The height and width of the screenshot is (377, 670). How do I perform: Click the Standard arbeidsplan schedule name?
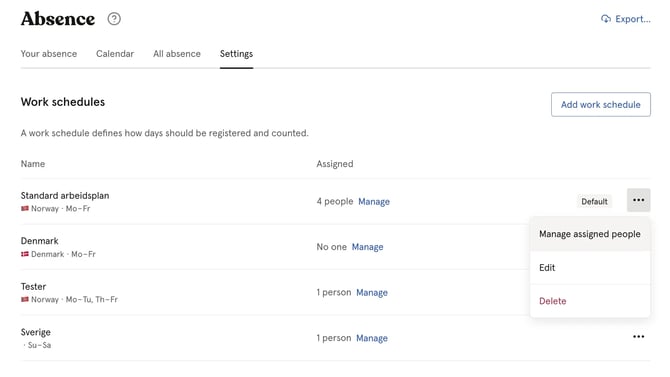[x=65, y=196]
